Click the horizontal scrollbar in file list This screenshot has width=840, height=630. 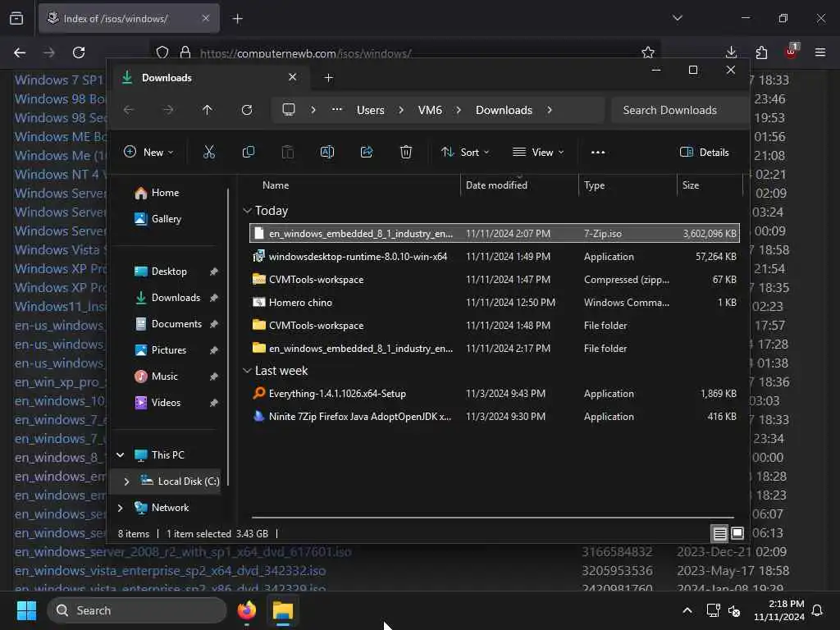493,518
